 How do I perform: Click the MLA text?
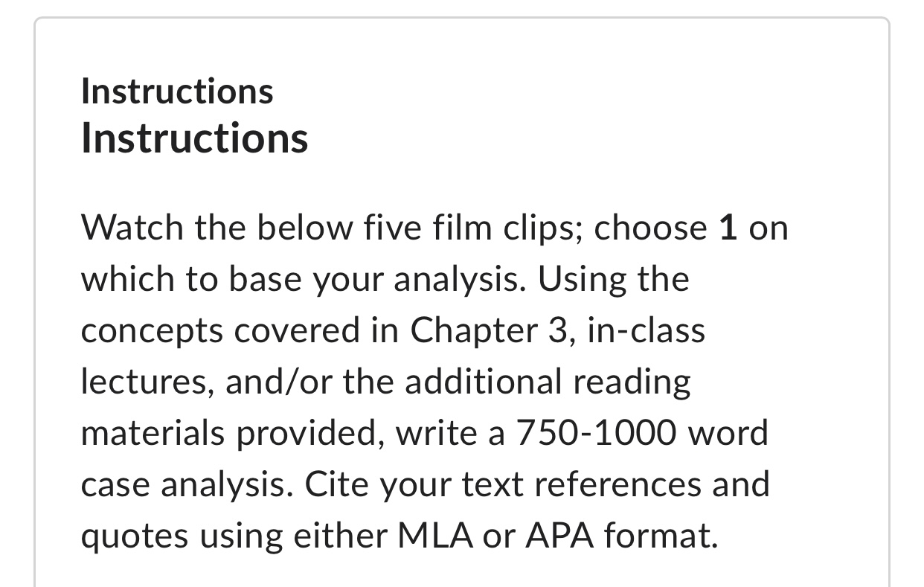click(434, 536)
